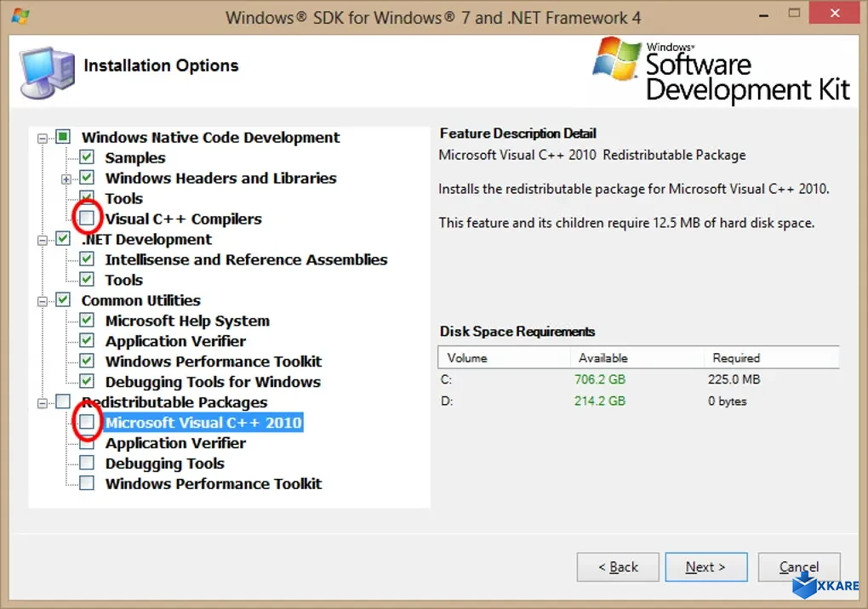The image size is (868, 609).
Task: Check the Visual C++ Compilers checkbox
Action: coord(87,218)
